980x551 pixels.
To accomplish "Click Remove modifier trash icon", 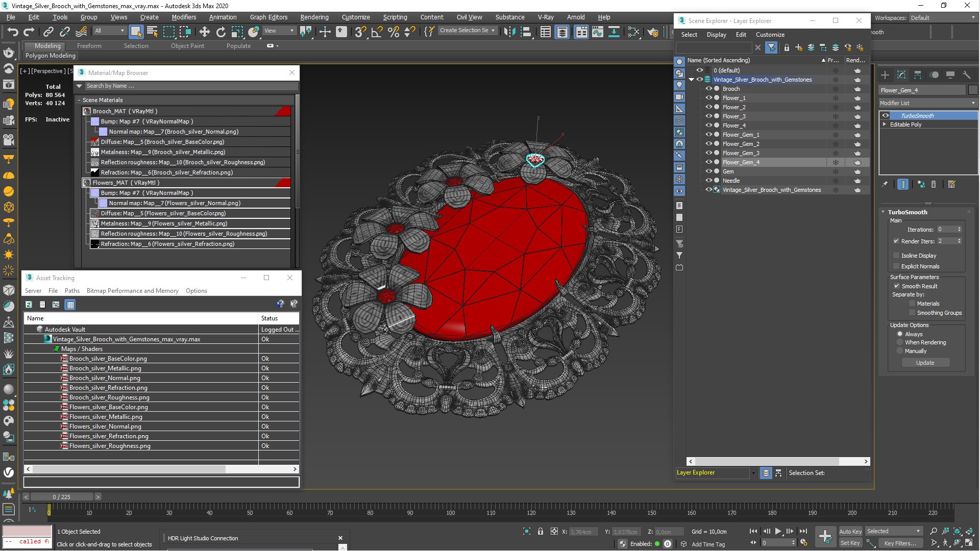I will click(x=934, y=184).
